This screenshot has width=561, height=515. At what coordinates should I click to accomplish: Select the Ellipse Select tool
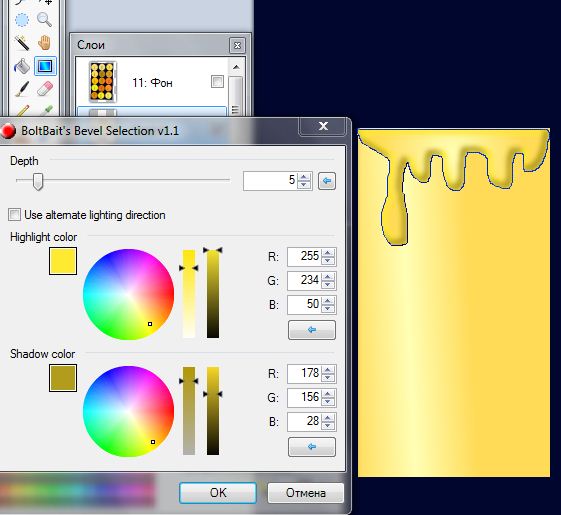coord(21,20)
